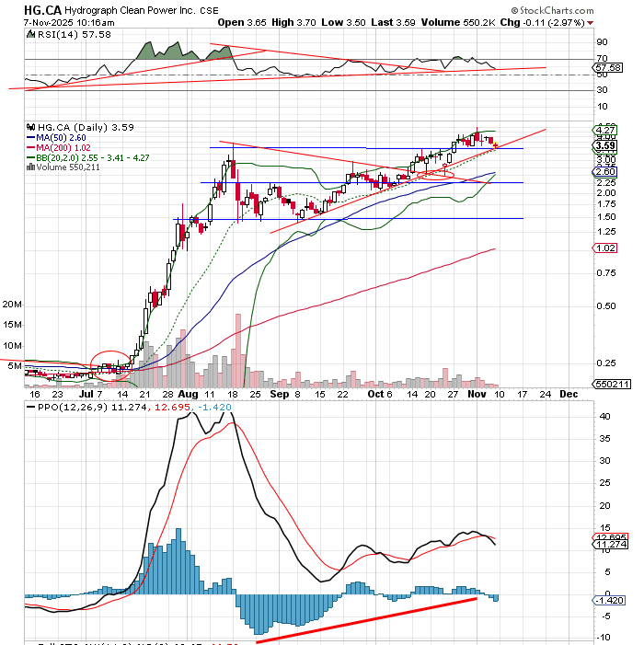
Task: Click the 20M volume axis label
Action: pyautogui.click(x=12, y=305)
